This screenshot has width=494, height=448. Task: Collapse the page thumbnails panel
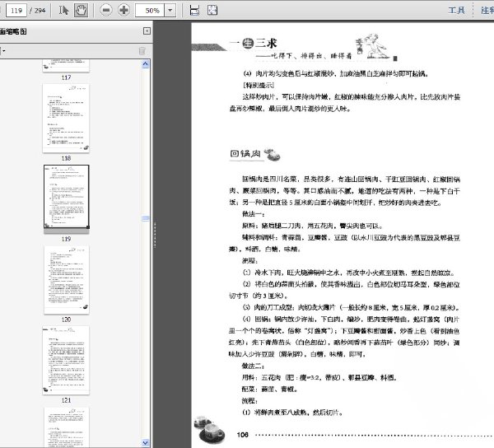pyautogui.click(x=147, y=30)
